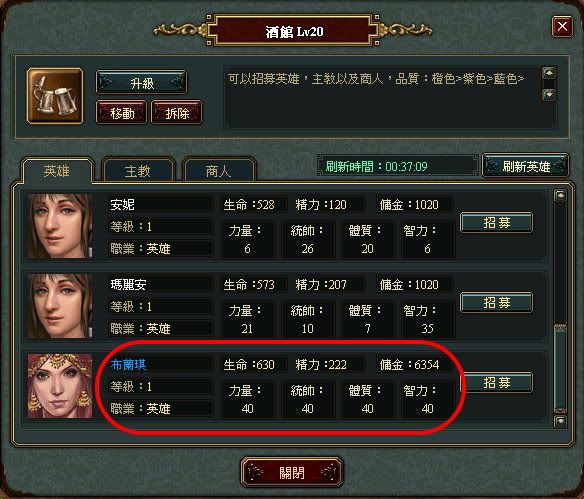This screenshot has width=584, height=499.
Task: Close the tavern window with X
Action: 562,26
